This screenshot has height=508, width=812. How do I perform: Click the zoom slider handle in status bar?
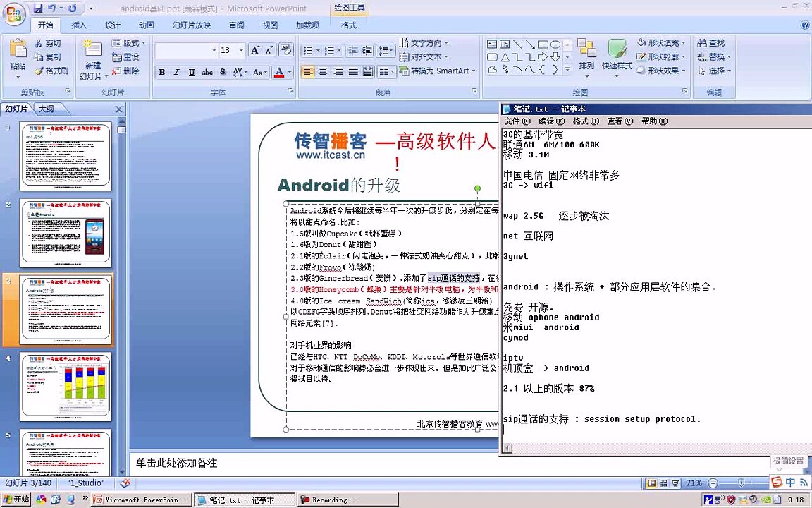[741, 483]
